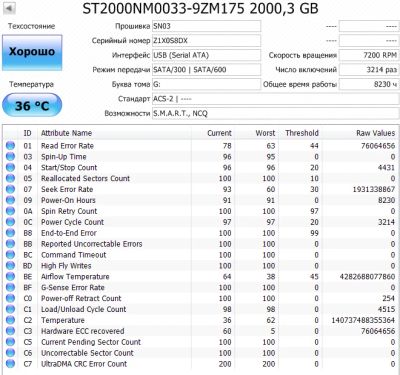400x375 pixels.
Task: Click raw value 140737488355364
Action: click(363, 320)
